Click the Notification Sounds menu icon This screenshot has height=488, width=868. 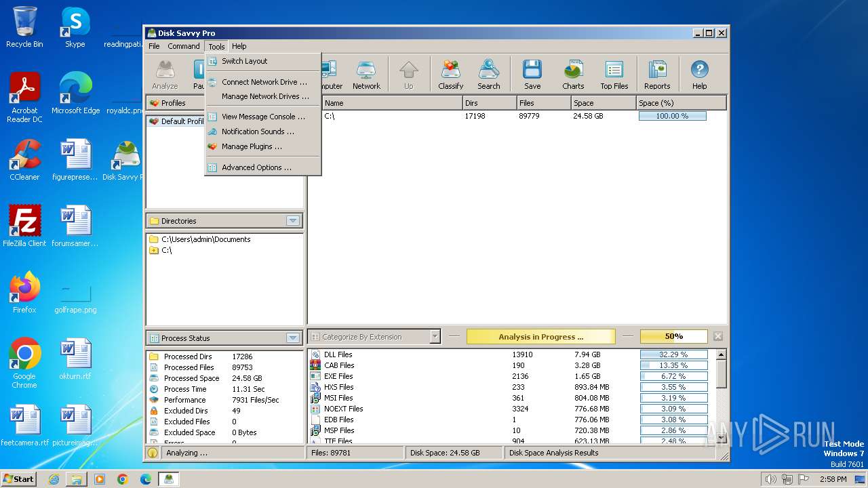pos(212,131)
